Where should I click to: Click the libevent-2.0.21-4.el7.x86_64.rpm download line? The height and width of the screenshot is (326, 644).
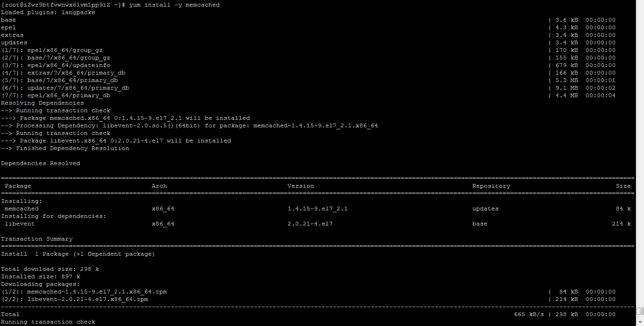(x=74, y=299)
